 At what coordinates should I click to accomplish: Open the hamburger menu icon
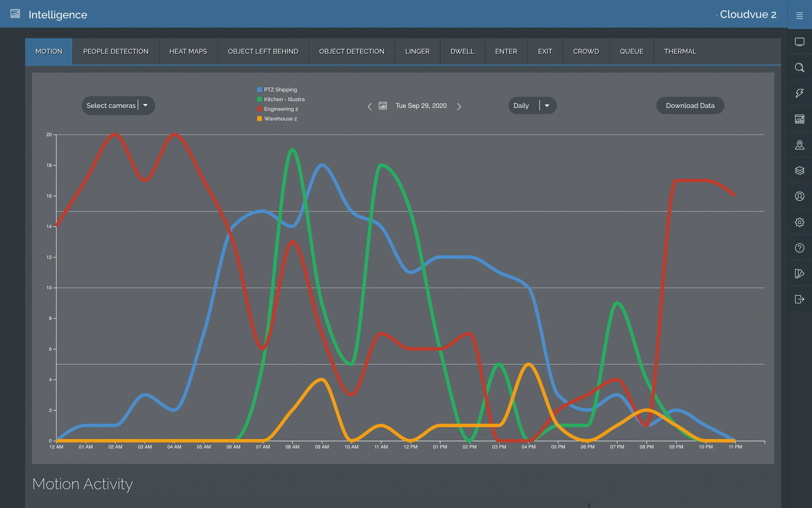(799, 16)
